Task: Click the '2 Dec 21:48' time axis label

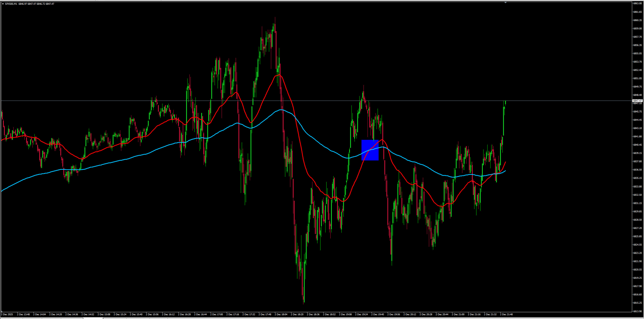Action: point(506,314)
